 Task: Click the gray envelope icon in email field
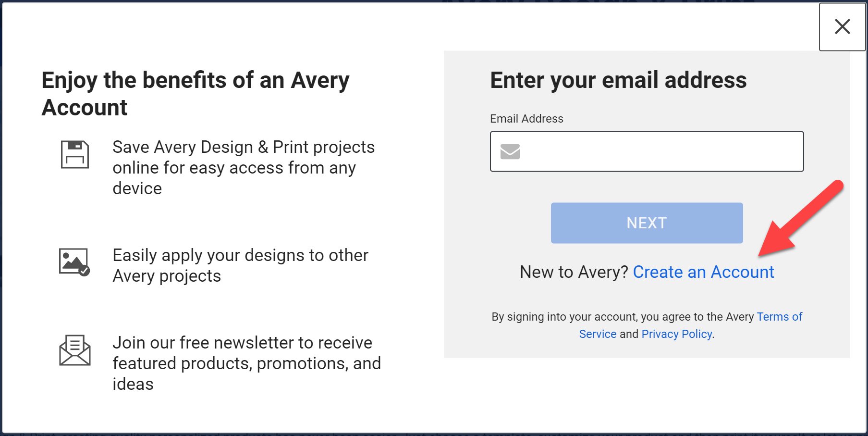point(510,151)
